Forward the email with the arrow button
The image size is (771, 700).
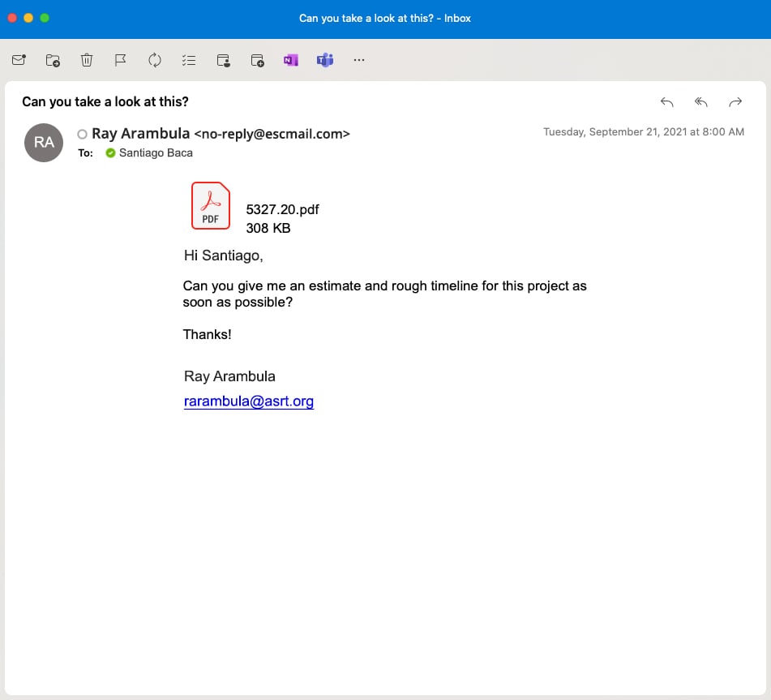click(735, 102)
